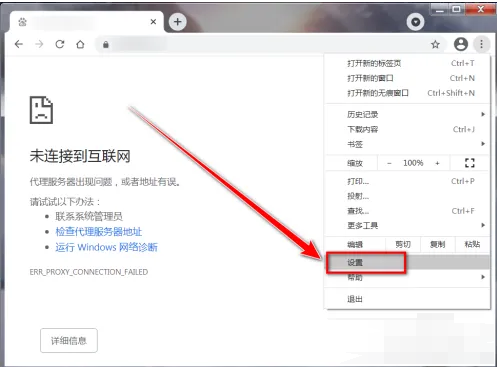
Task: Expand the 帮助 submenu
Action: pyautogui.click(x=407, y=277)
